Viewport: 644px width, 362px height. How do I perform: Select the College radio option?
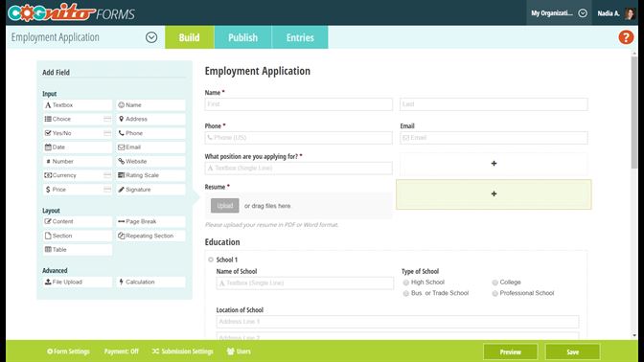[x=494, y=283]
